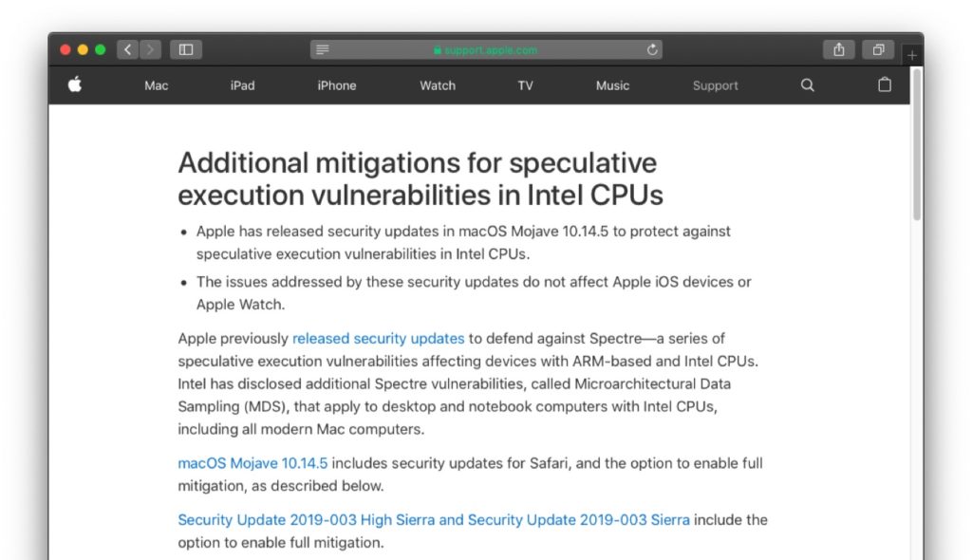
Task: Click the Apple logo in the navigation bar
Action: [75, 85]
